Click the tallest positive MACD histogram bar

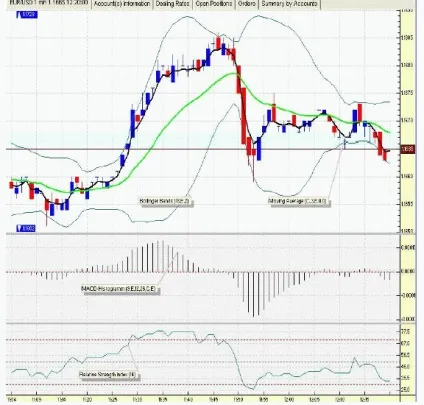[158, 256]
